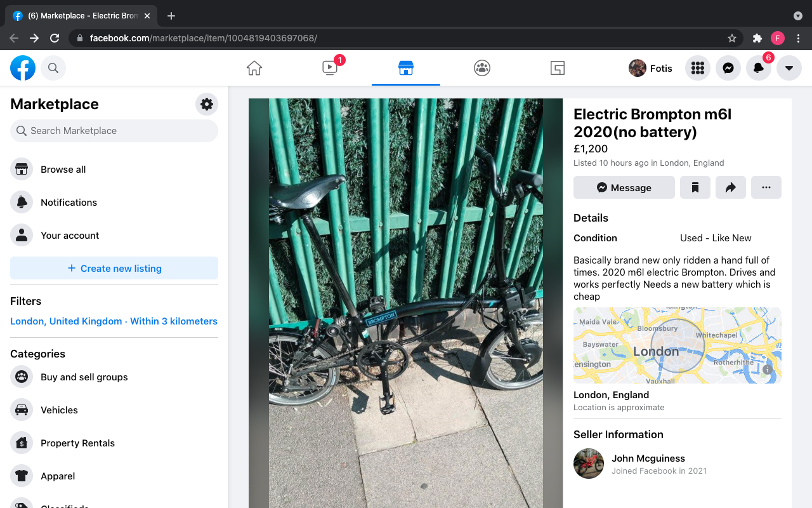Open Buy and sell groups category
Image resolution: width=812 pixels, height=508 pixels.
coord(114,377)
